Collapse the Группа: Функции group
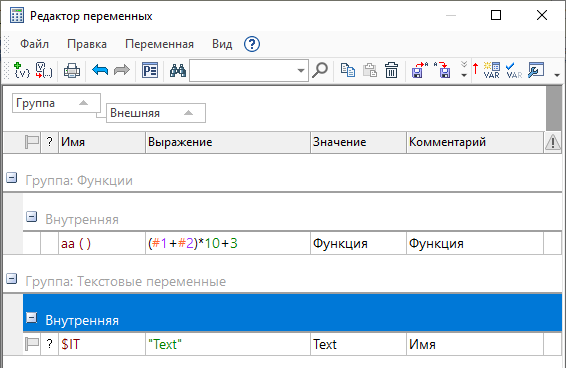The width and height of the screenshot is (566, 368). point(12,178)
